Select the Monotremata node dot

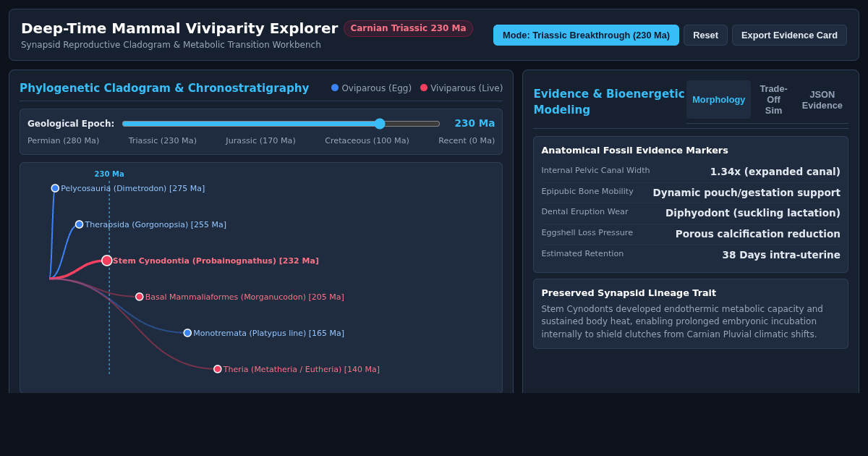(x=187, y=333)
